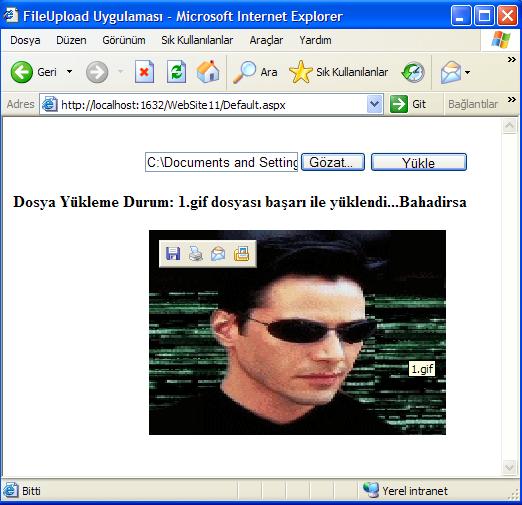The image size is (522, 505).
Task: Open the Araçlar menu
Action: (x=266, y=40)
